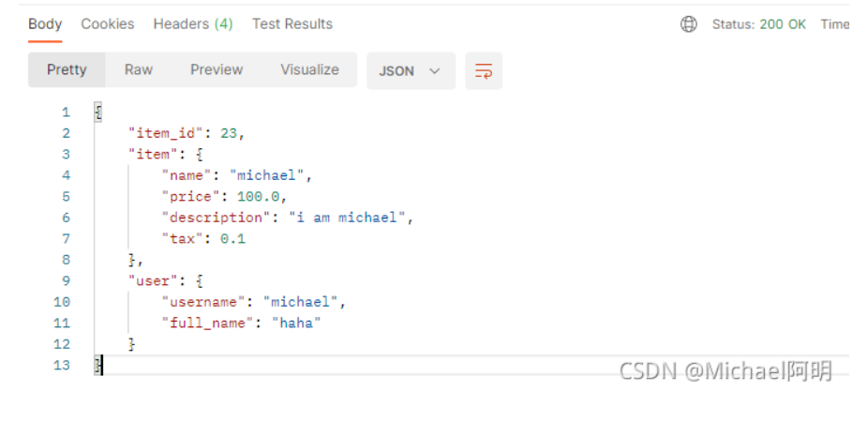Click the "michael" value on line 4
The height and width of the screenshot is (437, 868).
point(266,175)
